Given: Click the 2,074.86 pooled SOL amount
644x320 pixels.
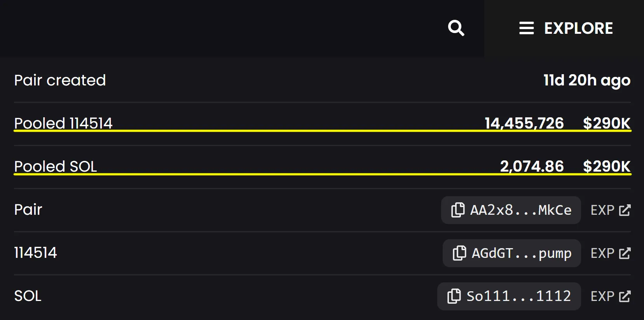Looking at the screenshot, I should [x=532, y=166].
